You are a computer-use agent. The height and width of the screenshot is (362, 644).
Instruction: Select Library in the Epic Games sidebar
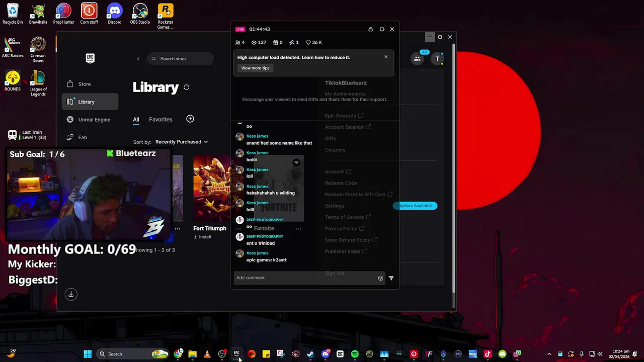pos(90,102)
